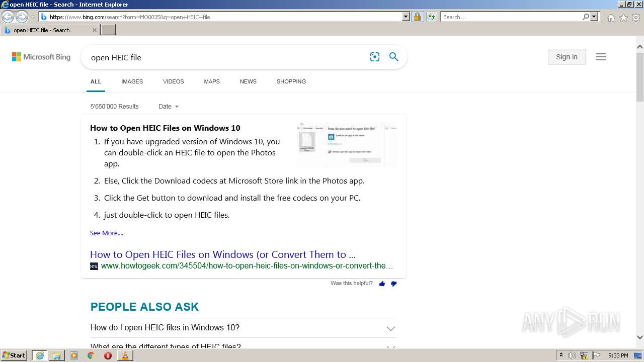The image size is (644, 362).
Task: Open the HEIC answer thumbnail image
Action: tap(347, 145)
